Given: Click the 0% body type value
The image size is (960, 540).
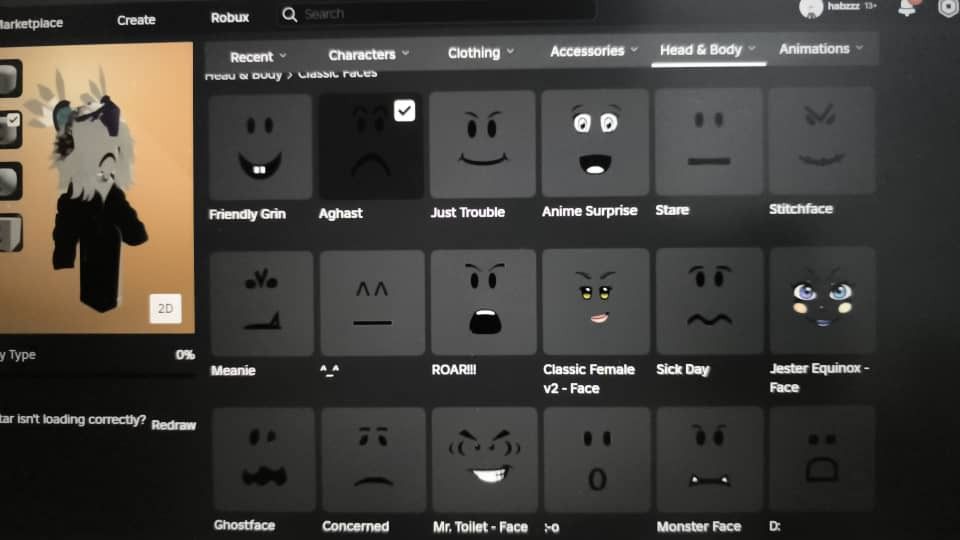Looking at the screenshot, I should 185,355.
